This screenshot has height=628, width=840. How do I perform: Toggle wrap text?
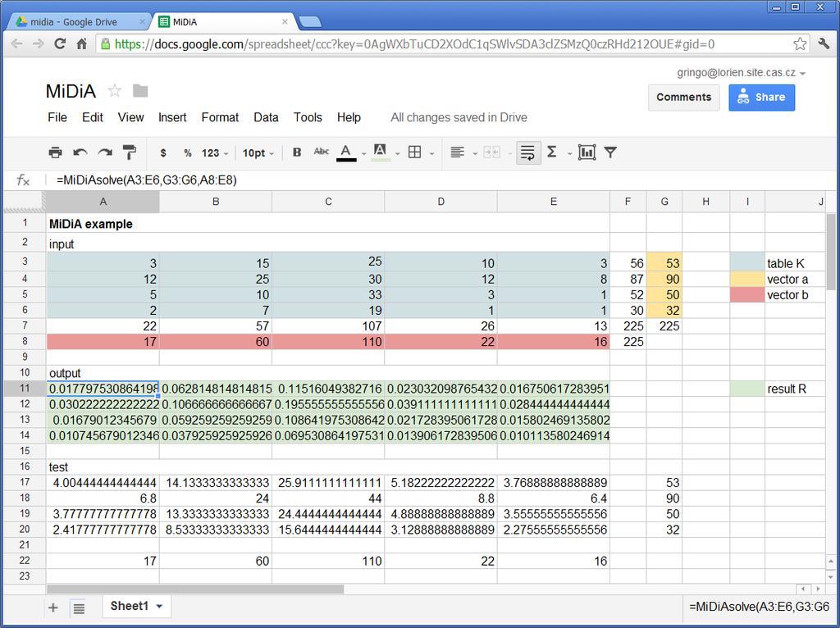[x=528, y=152]
